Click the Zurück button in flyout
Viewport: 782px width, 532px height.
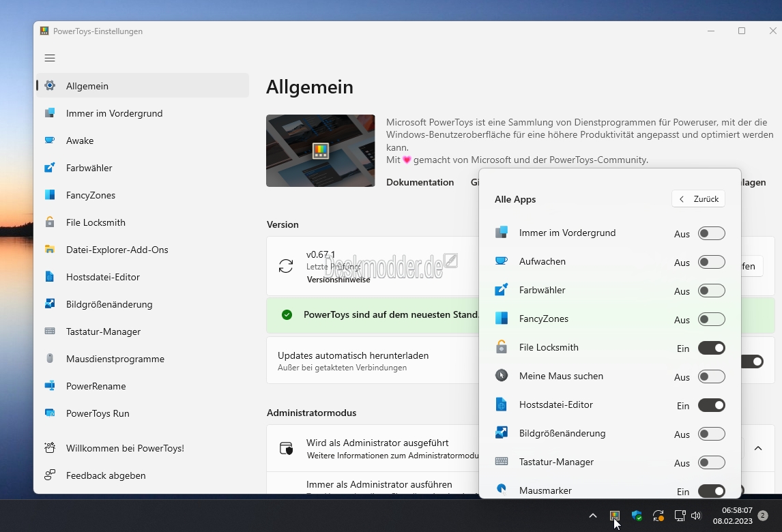698,199
